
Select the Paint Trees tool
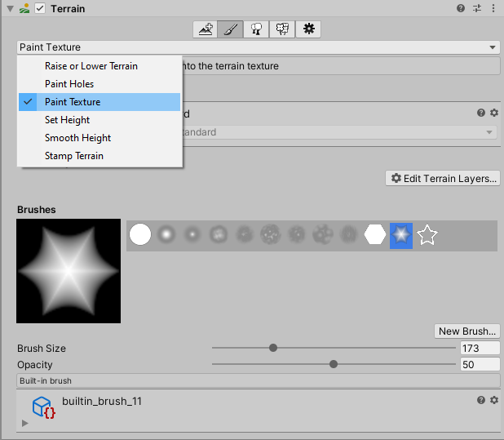coord(256,29)
